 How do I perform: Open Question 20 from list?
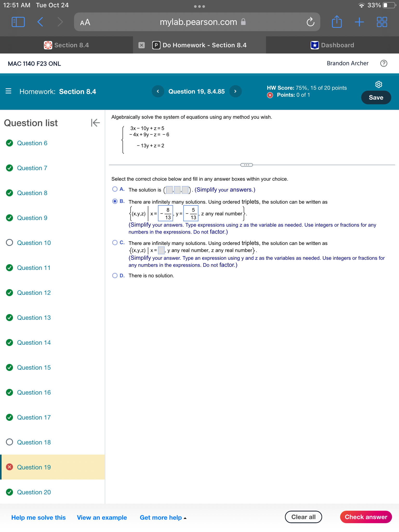[x=34, y=492]
